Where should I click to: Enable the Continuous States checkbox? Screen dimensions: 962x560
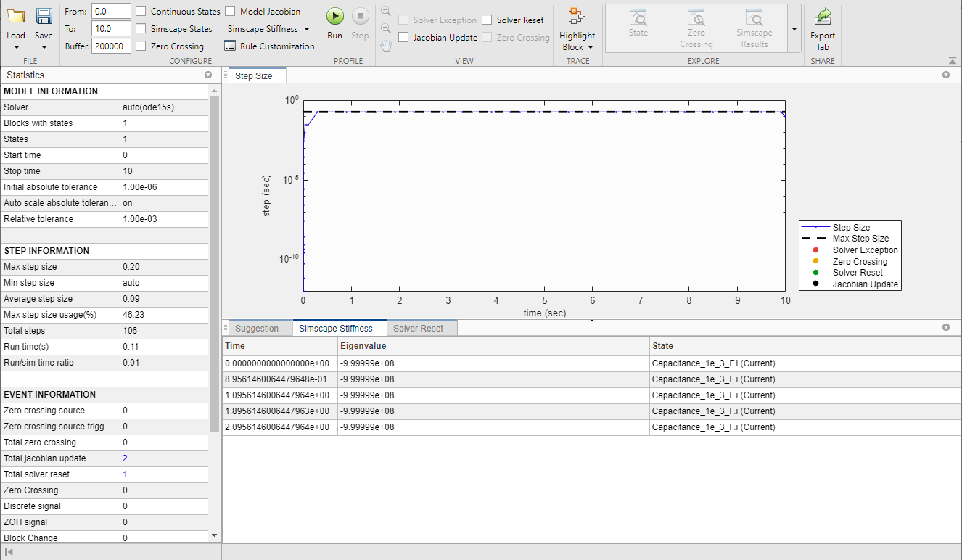click(x=141, y=11)
